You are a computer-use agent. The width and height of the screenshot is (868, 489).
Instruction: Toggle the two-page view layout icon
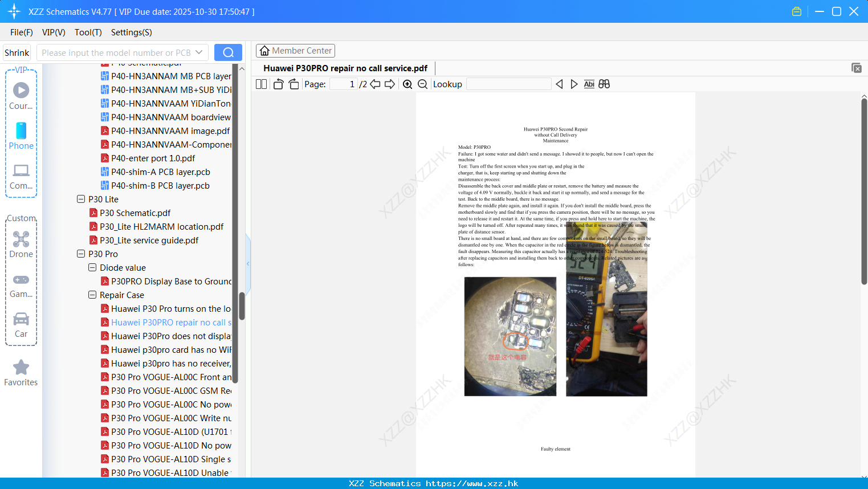click(262, 84)
